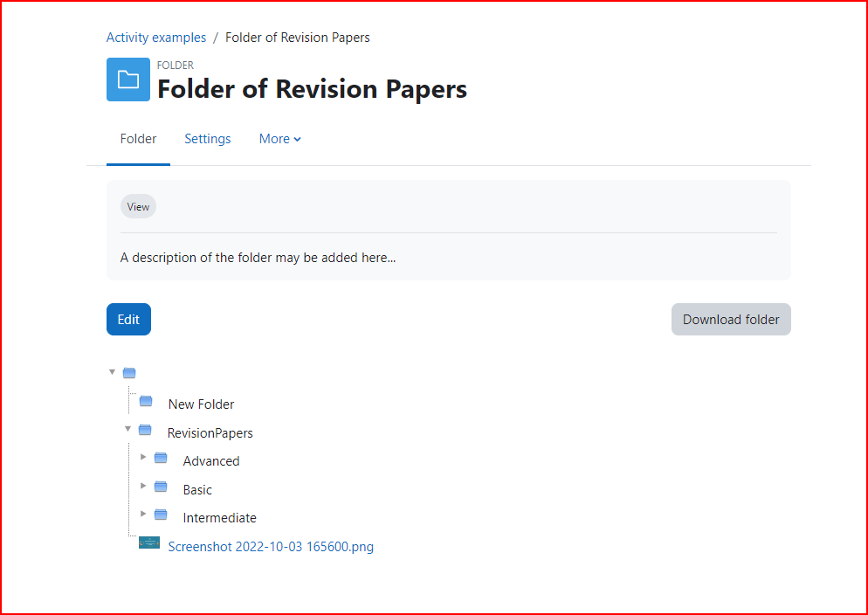Select the Advanced folder label
868x615 pixels.
[211, 461]
